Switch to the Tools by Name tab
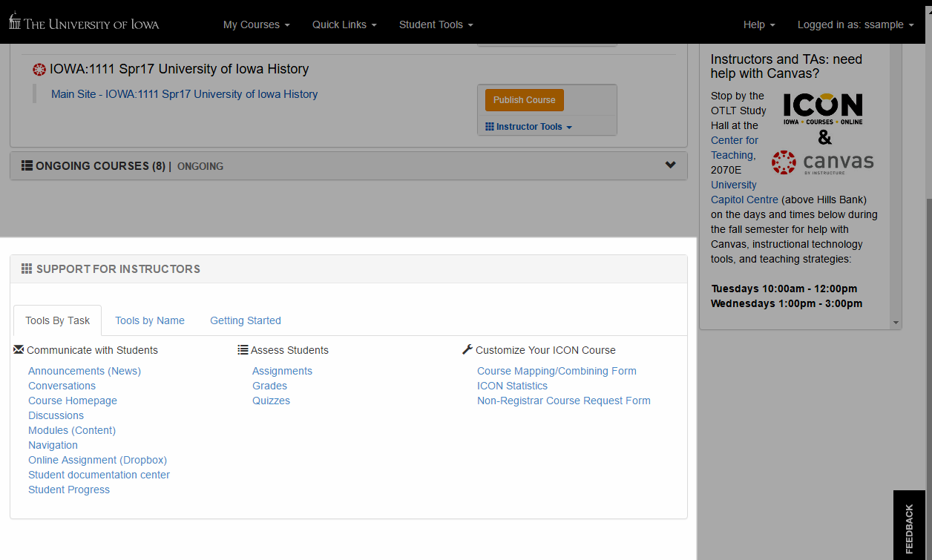The height and width of the screenshot is (560, 932). (x=150, y=320)
